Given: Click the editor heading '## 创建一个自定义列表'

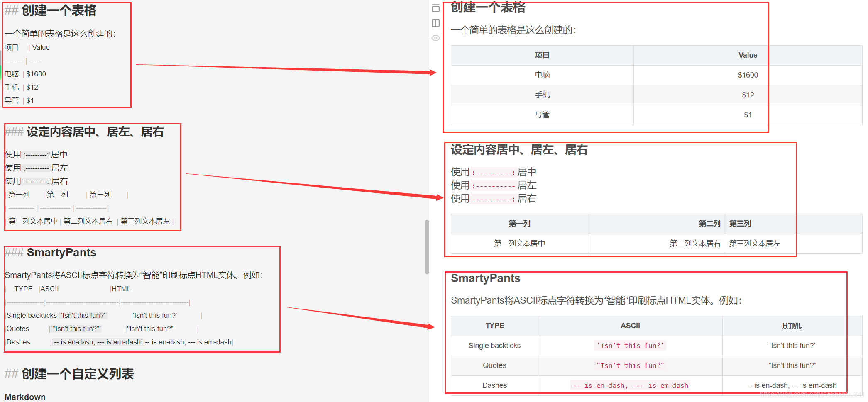Looking at the screenshot, I should click(69, 374).
